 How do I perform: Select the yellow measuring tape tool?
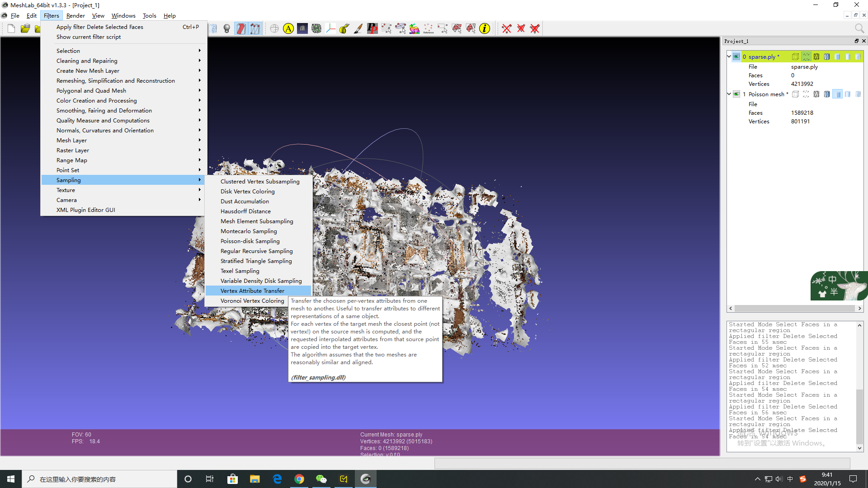(x=344, y=29)
